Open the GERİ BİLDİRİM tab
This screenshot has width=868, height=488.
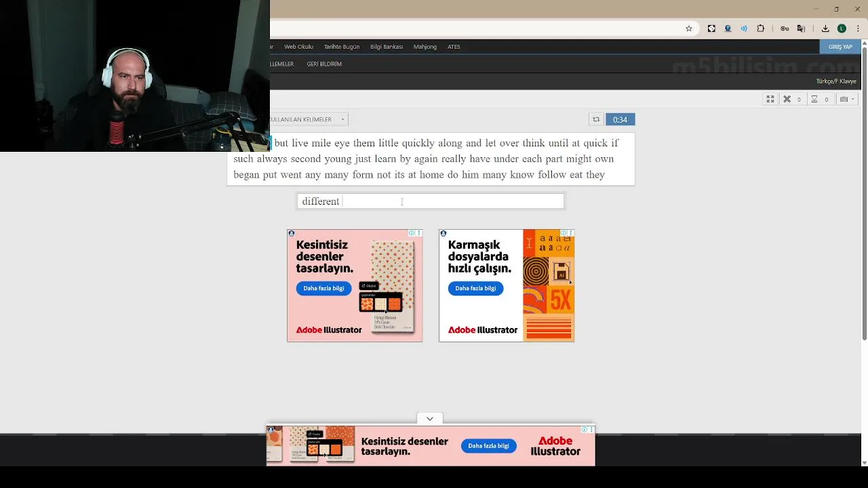click(x=324, y=64)
